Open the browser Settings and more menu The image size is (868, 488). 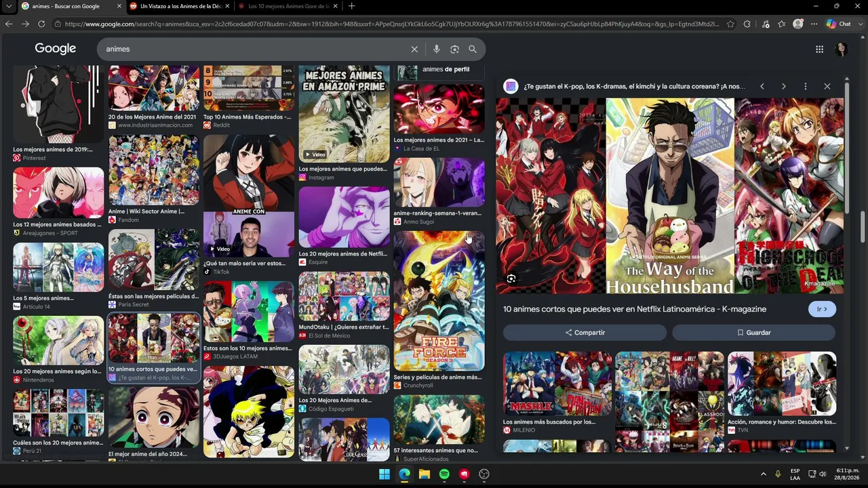coord(814,24)
